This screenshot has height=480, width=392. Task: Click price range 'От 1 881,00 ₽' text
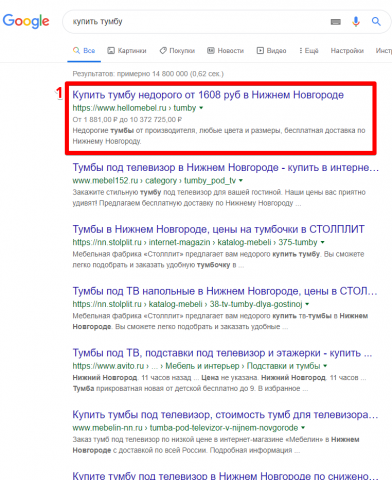[127, 119]
